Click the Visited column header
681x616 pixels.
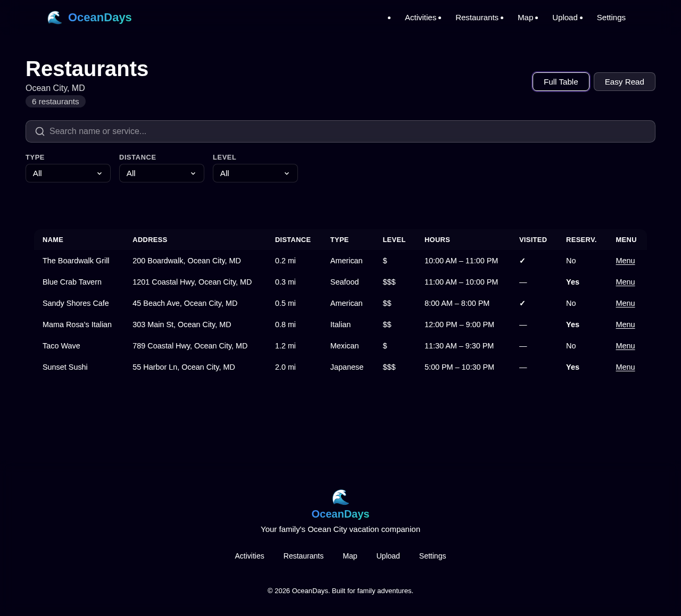533,240
